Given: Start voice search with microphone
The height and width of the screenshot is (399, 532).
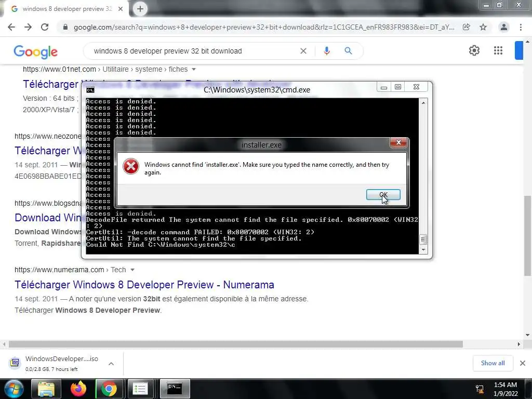Looking at the screenshot, I should (326, 51).
